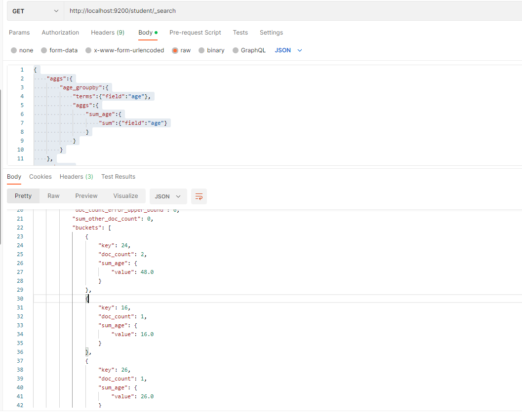Click line number 30 in response gutter
This screenshot has width=522, height=420.
(20, 299)
